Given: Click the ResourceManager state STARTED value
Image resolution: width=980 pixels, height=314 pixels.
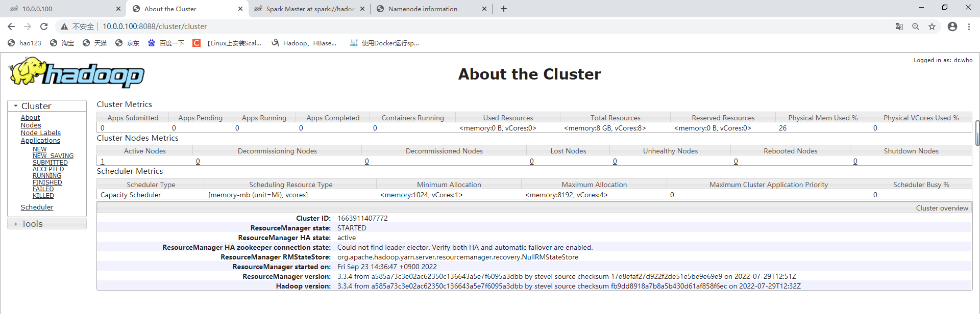Looking at the screenshot, I should click(x=352, y=228).
